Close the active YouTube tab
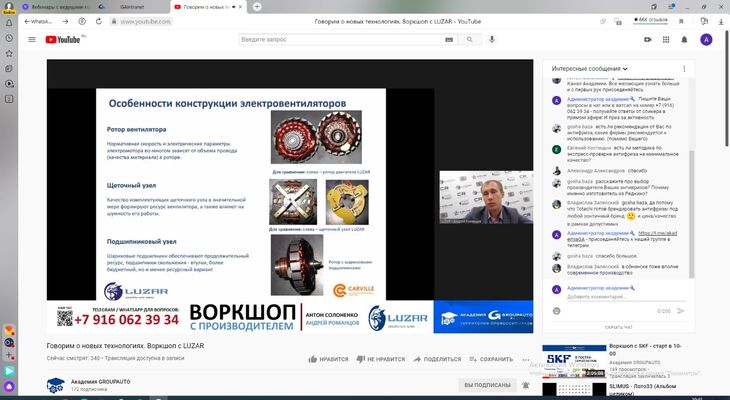The width and height of the screenshot is (730, 400). [240, 7]
